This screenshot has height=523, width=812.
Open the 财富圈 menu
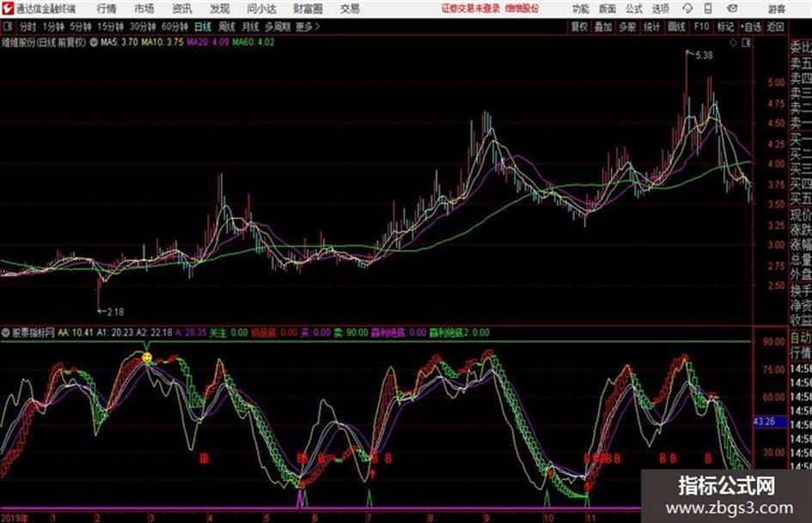tap(308, 9)
